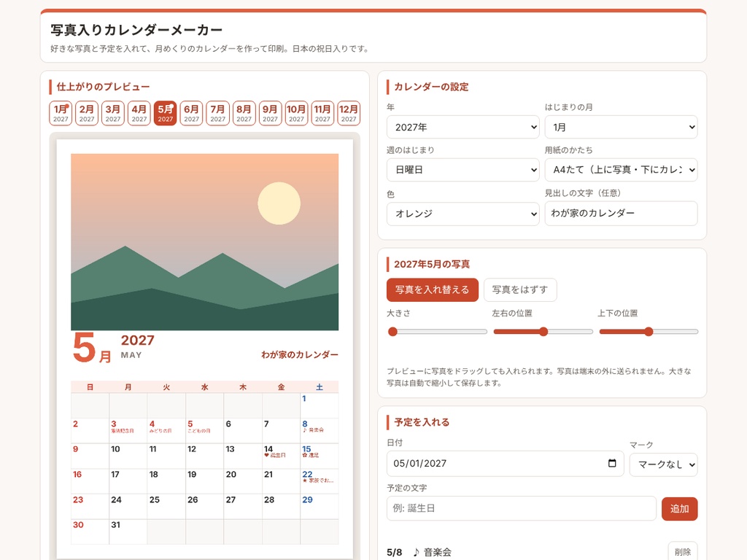The image size is (747, 560).
Task: Click the 予定の文字 text field
Action: click(521, 508)
